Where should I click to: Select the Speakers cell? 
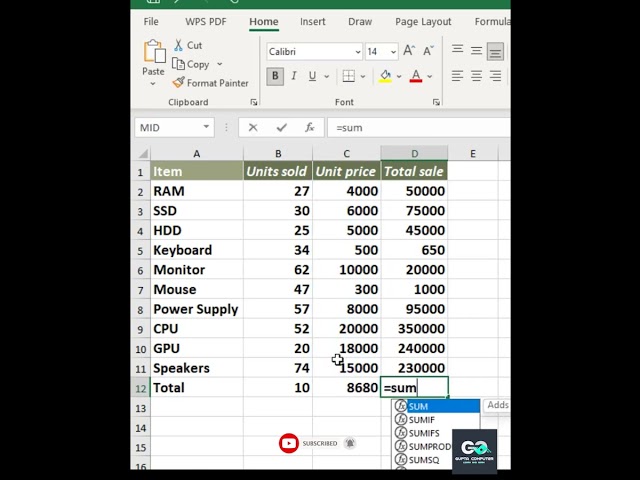point(197,368)
